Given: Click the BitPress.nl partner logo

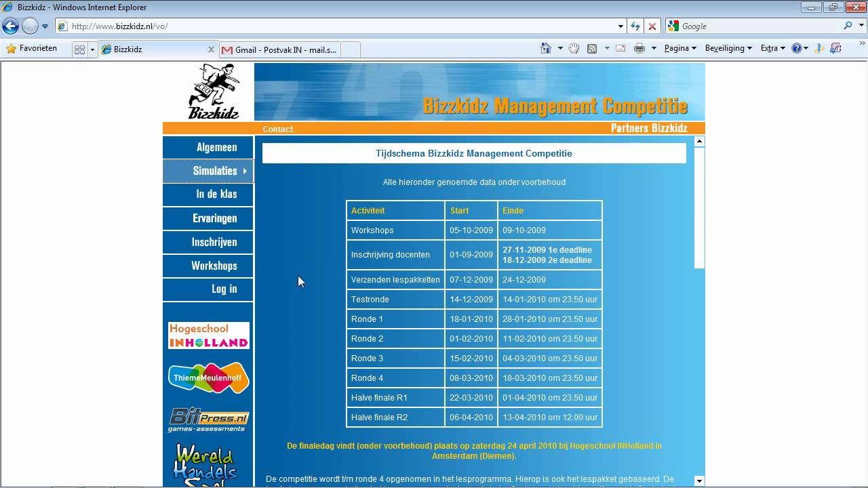Looking at the screenshot, I should point(209,420).
